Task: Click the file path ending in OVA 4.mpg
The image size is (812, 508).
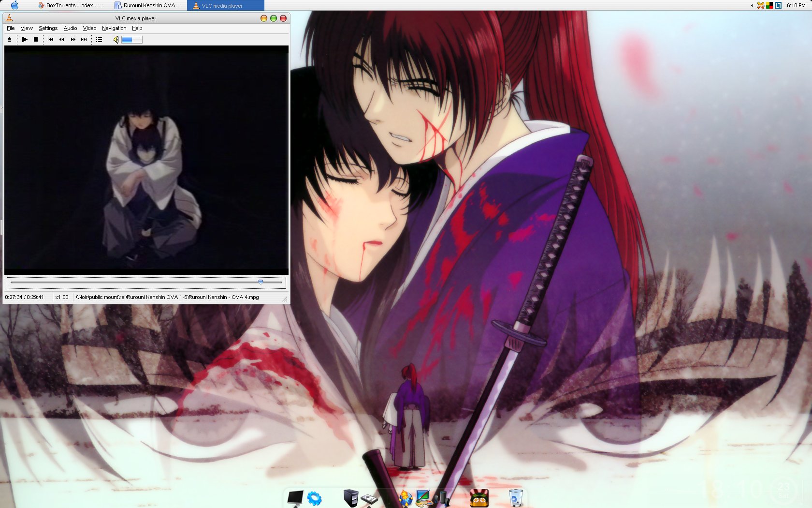Action: tap(167, 297)
